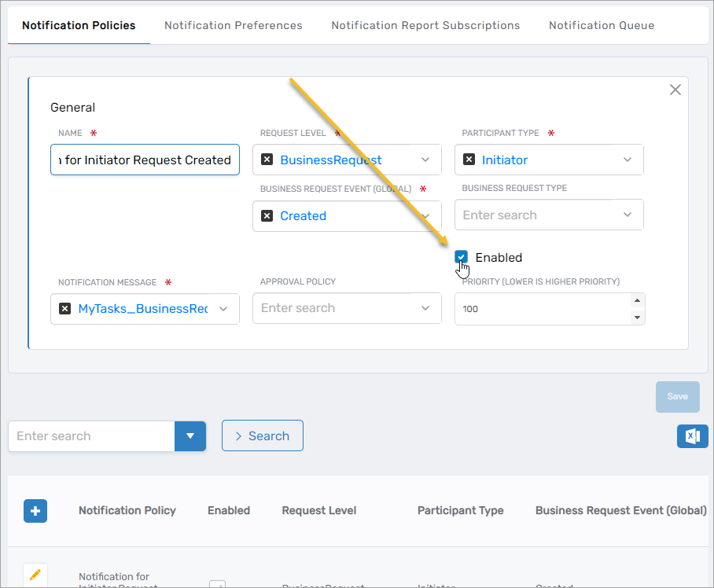
Task: Increase the priority value with up arrow
Action: tap(637, 300)
